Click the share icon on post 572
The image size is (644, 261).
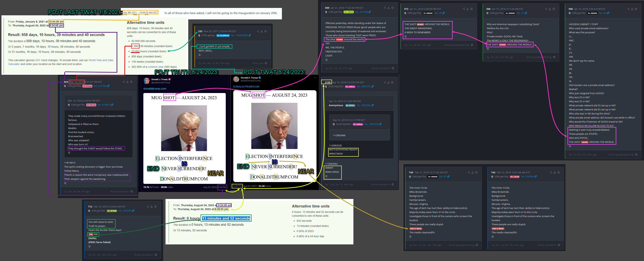tap(464, 9)
